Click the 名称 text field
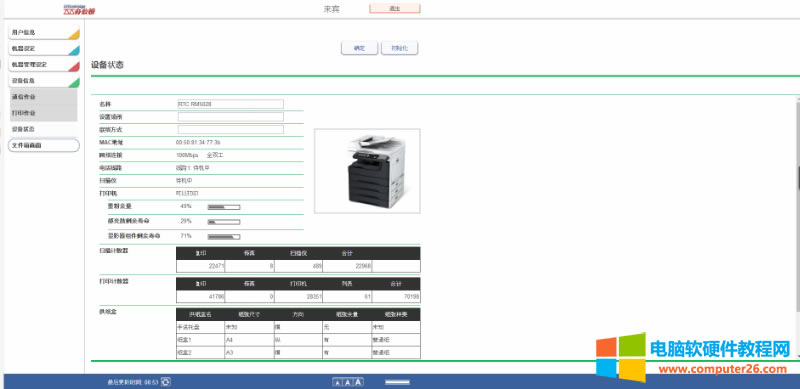The width and height of the screenshot is (800, 389). (231, 104)
